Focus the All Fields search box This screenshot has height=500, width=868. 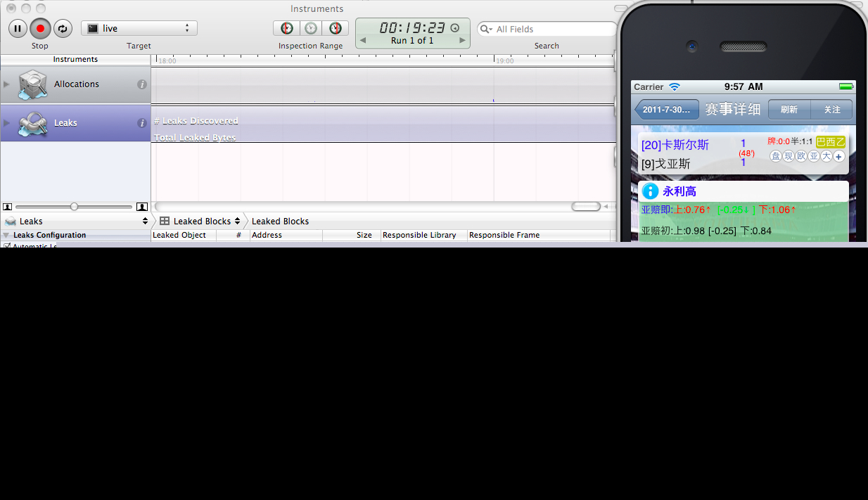pos(547,29)
